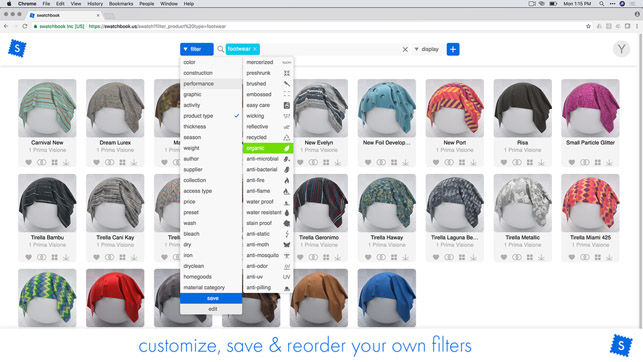The width and height of the screenshot is (643, 362).
Task: Reload the browser page
Action: pos(25,26)
